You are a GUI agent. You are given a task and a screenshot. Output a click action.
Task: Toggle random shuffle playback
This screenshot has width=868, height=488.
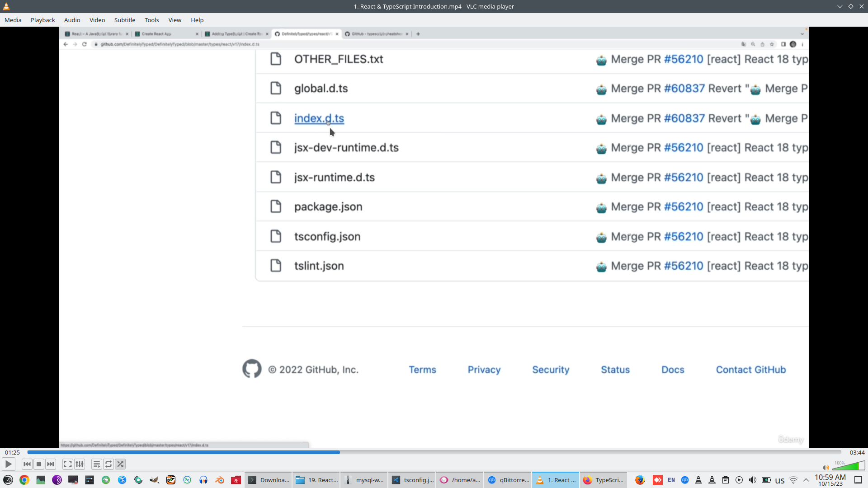tap(120, 464)
